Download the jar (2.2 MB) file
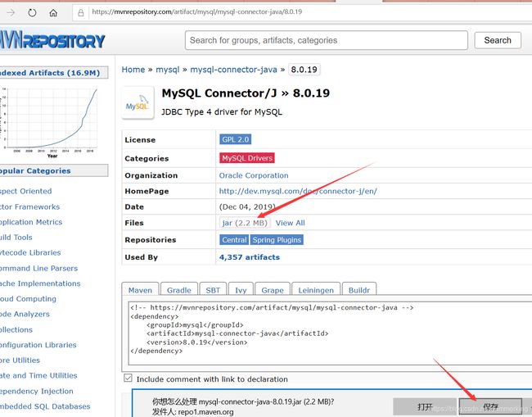This screenshot has width=532, height=417. 245,223
